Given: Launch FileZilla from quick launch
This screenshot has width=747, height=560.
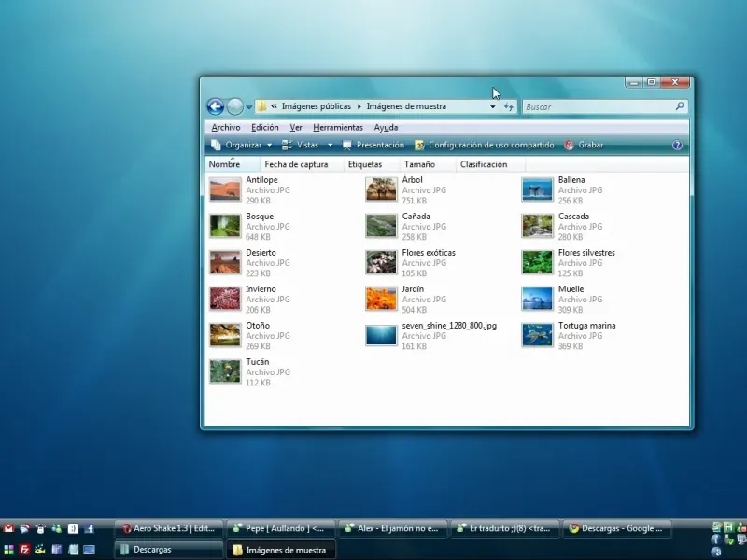Looking at the screenshot, I should pyautogui.click(x=25, y=550).
